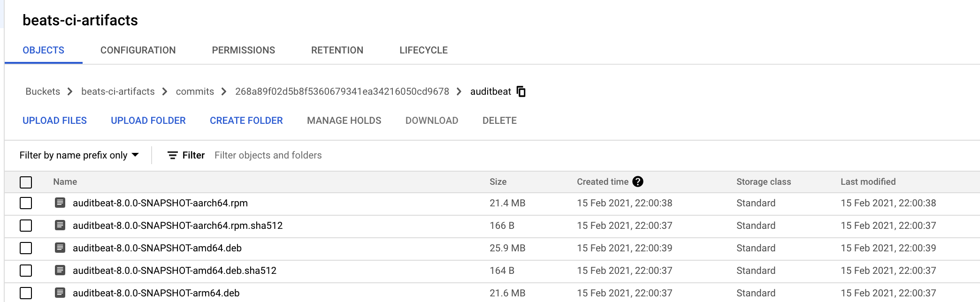
Task: Check the box for auditbeat-8.0.0-SNAPSHOT-arm64.deb
Action: coord(26,293)
